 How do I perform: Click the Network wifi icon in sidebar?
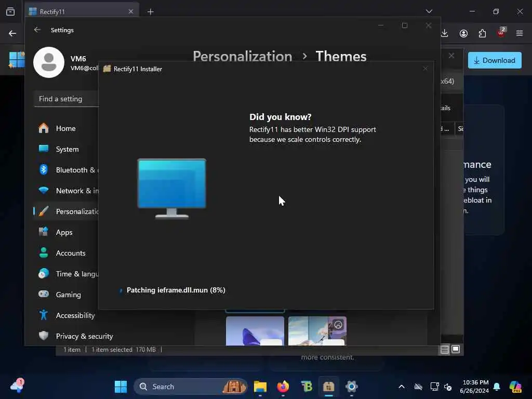44,190
